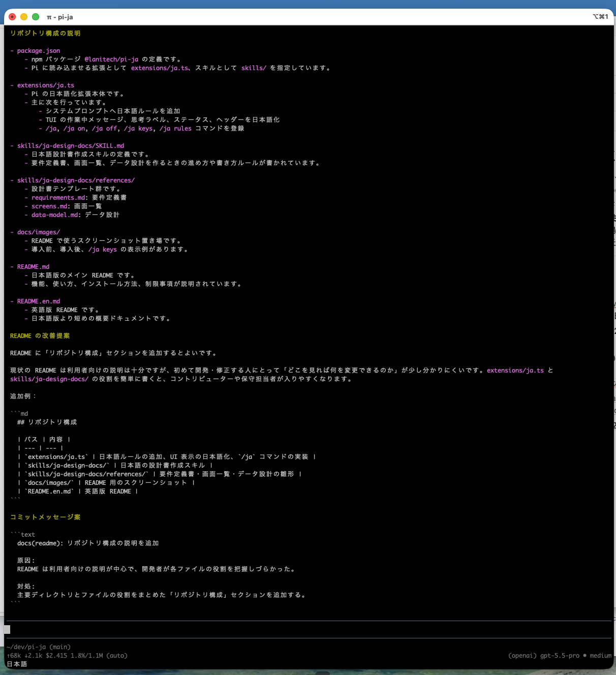Viewport: 616px width, 675px height.
Task: Click the heading 'コミットメッセージ案'
Action: pos(45,517)
